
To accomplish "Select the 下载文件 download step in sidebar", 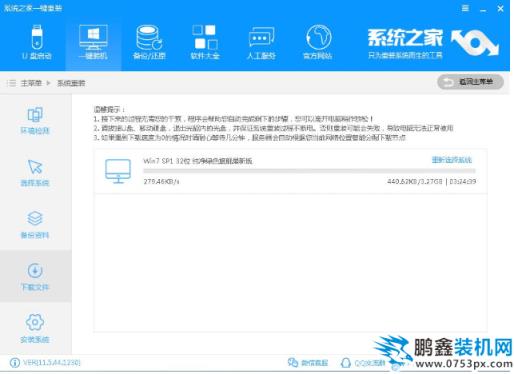I will (35, 277).
